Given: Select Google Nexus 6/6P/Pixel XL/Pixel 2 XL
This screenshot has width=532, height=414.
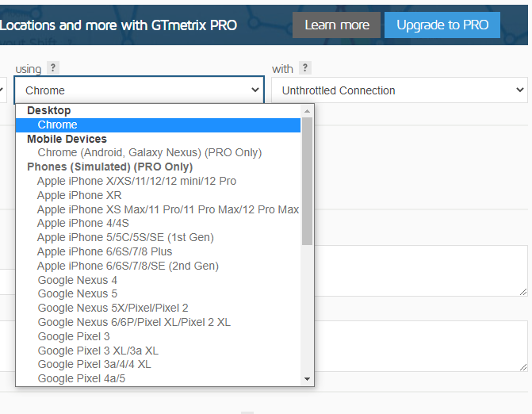Looking at the screenshot, I should click(158, 322).
